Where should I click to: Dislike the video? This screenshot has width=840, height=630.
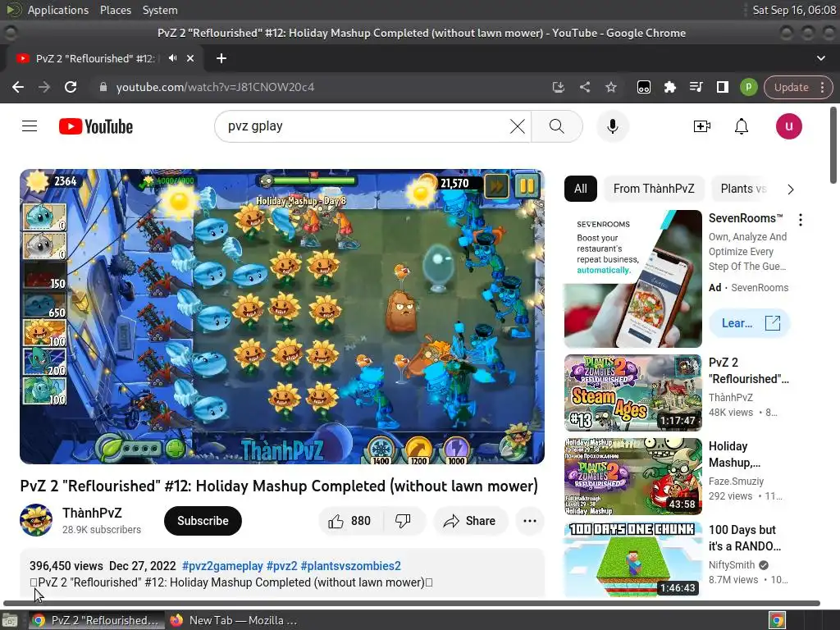pos(403,521)
